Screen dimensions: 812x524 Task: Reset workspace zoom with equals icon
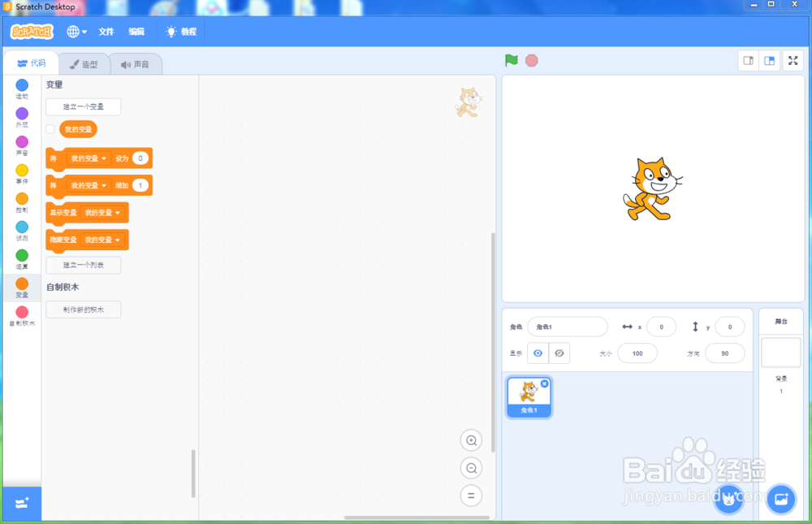point(471,496)
